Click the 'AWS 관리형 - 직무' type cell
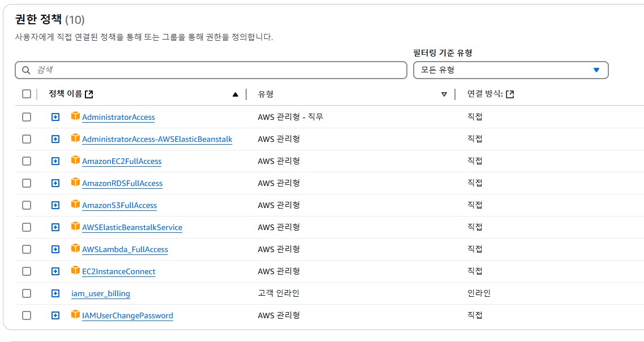This screenshot has width=644, height=342. pyautogui.click(x=290, y=117)
